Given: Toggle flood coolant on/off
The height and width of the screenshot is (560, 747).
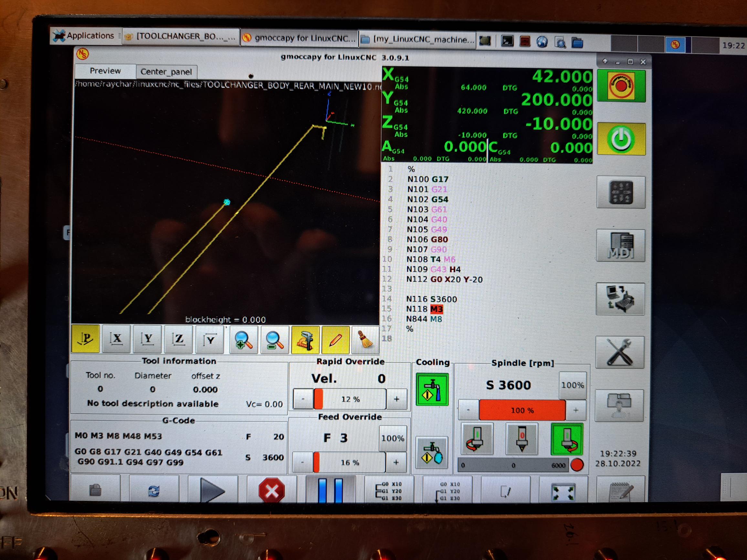Looking at the screenshot, I should click(432, 390).
